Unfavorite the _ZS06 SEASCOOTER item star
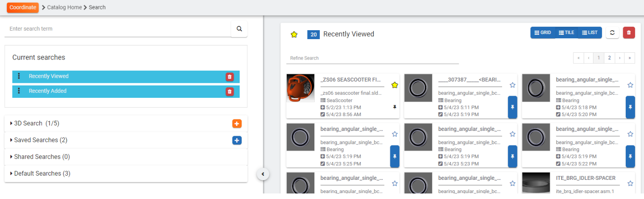This screenshot has width=644, height=199. coord(395,85)
